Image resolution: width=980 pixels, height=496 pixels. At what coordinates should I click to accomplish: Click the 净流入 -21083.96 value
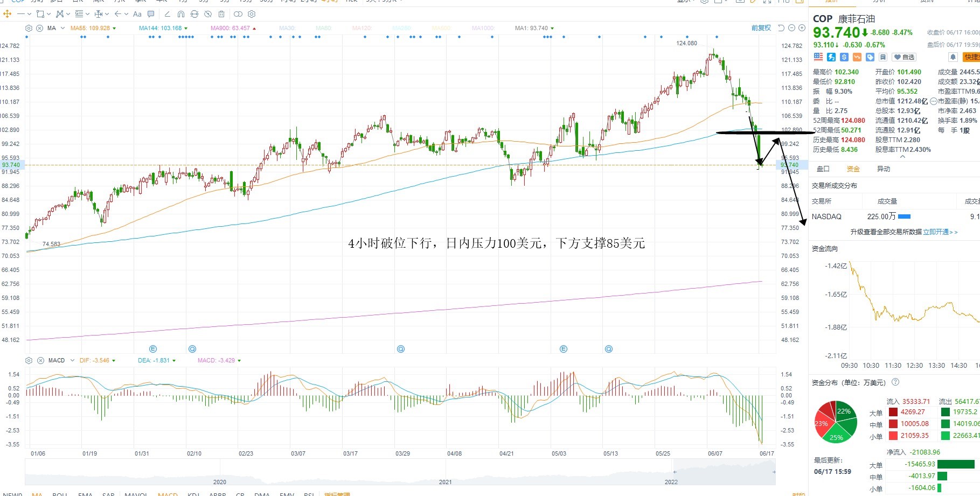click(925, 452)
